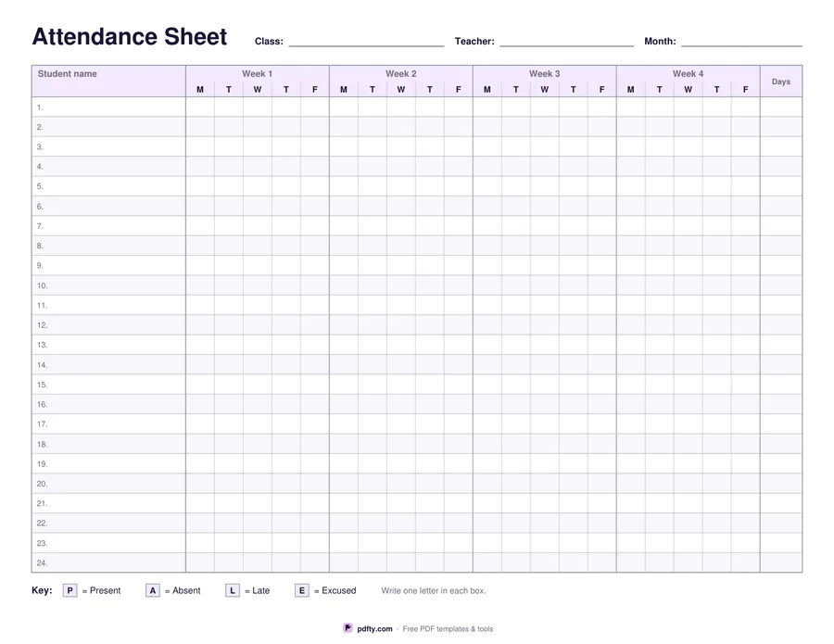Select student name row 18
The image size is (834, 644).
coord(108,444)
